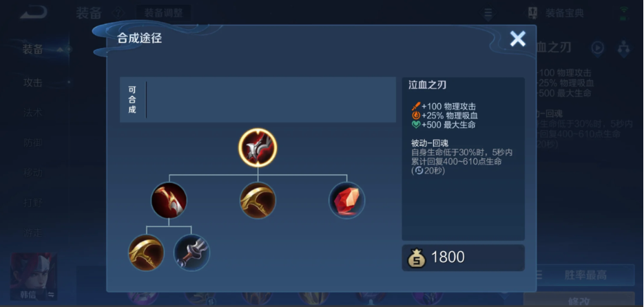The height and width of the screenshot is (307, 644).
Task: Click the 修改 button
Action: 579,300
